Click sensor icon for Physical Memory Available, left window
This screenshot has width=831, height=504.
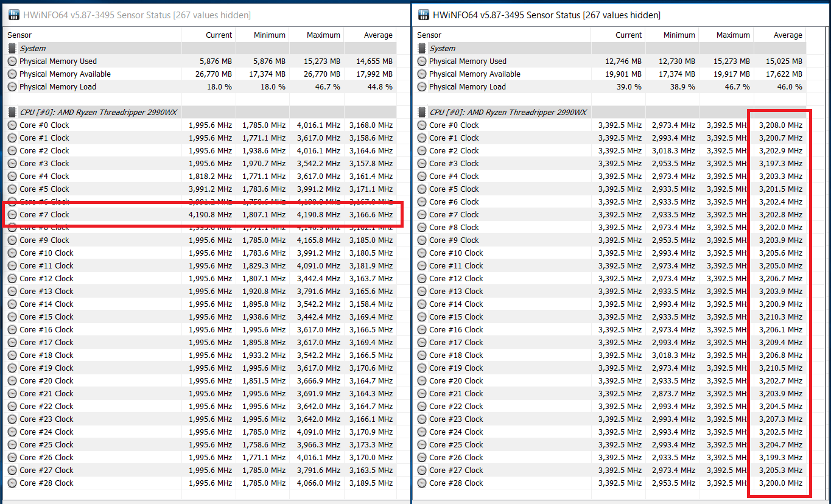pos(12,74)
